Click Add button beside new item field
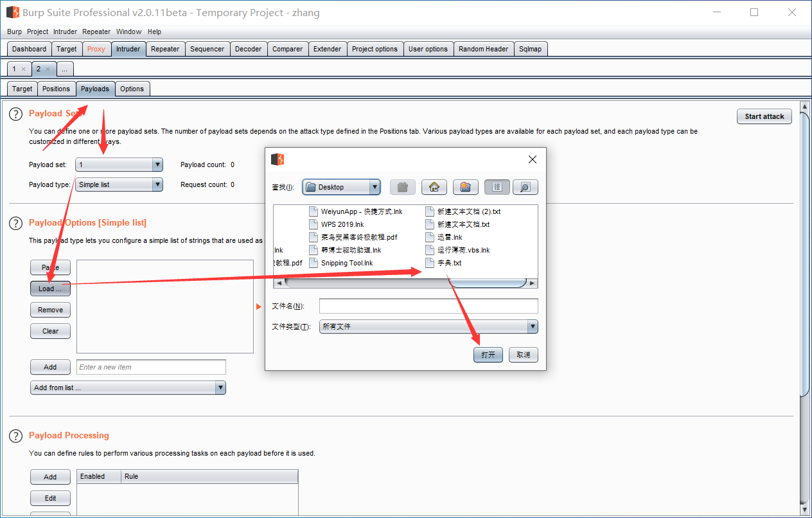The height and width of the screenshot is (518, 812). [x=50, y=367]
